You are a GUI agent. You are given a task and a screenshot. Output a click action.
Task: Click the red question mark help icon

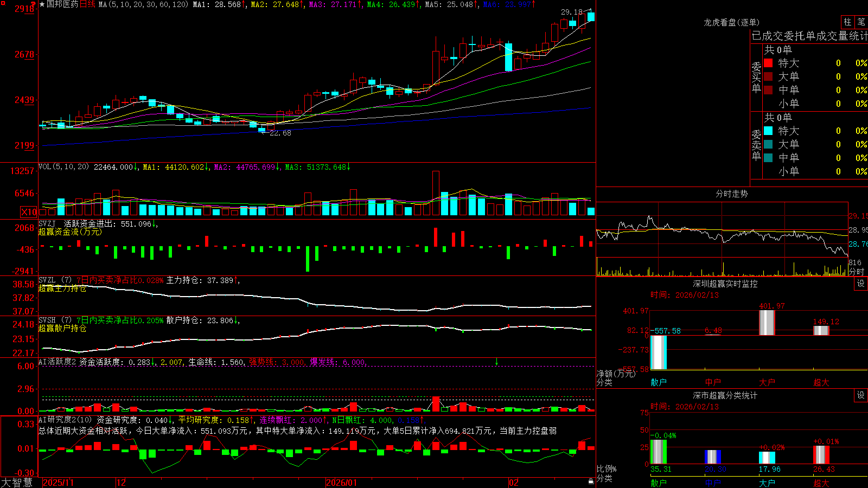pyautogui.click(x=33, y=4)
